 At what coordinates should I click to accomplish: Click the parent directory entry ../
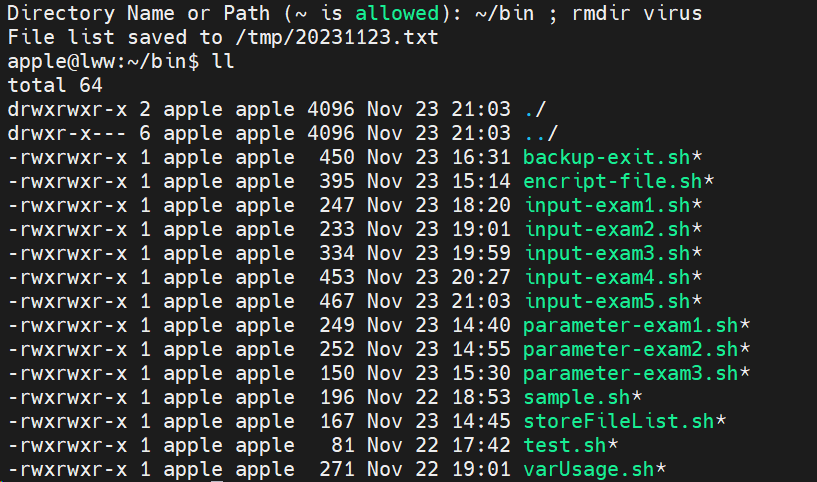[541, 133]
